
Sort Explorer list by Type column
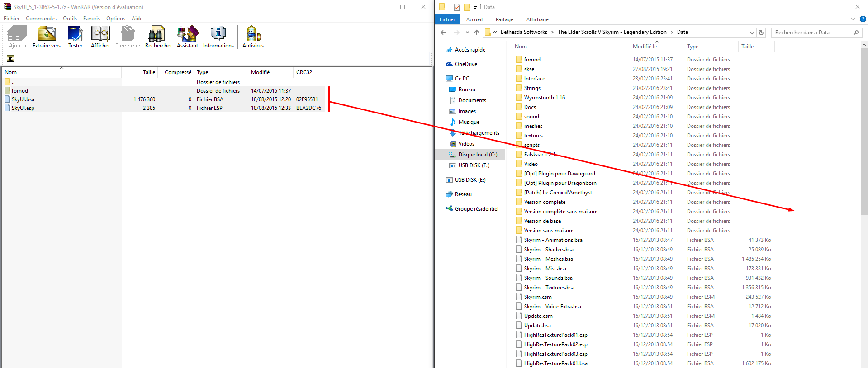711,47
